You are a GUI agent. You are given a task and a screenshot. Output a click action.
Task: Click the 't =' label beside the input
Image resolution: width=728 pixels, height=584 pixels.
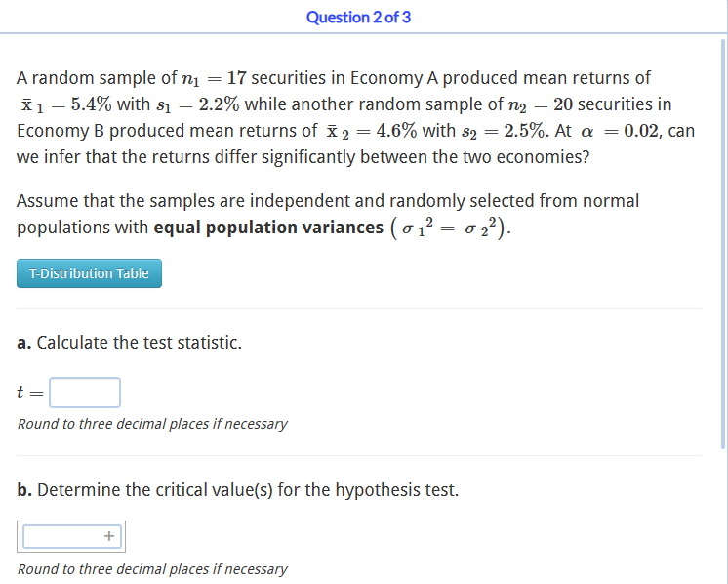coord(29,393)
